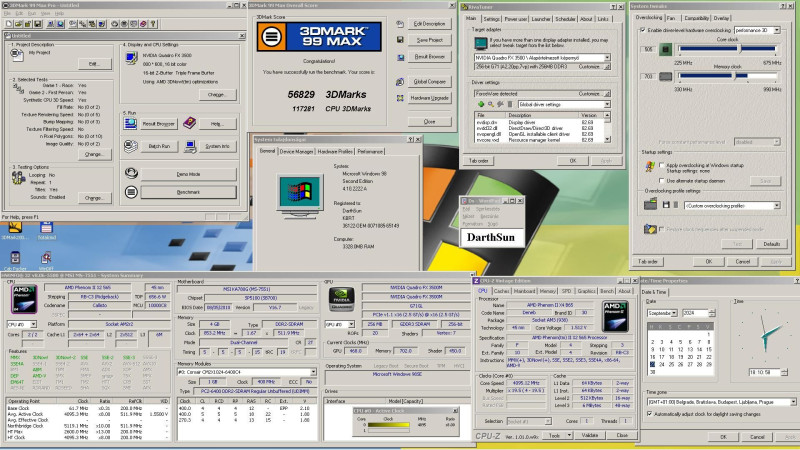Click Defaults button in System tweaks
Viewport: 800px width, 450px height.
pyautogui.click(x=771, y=244)
